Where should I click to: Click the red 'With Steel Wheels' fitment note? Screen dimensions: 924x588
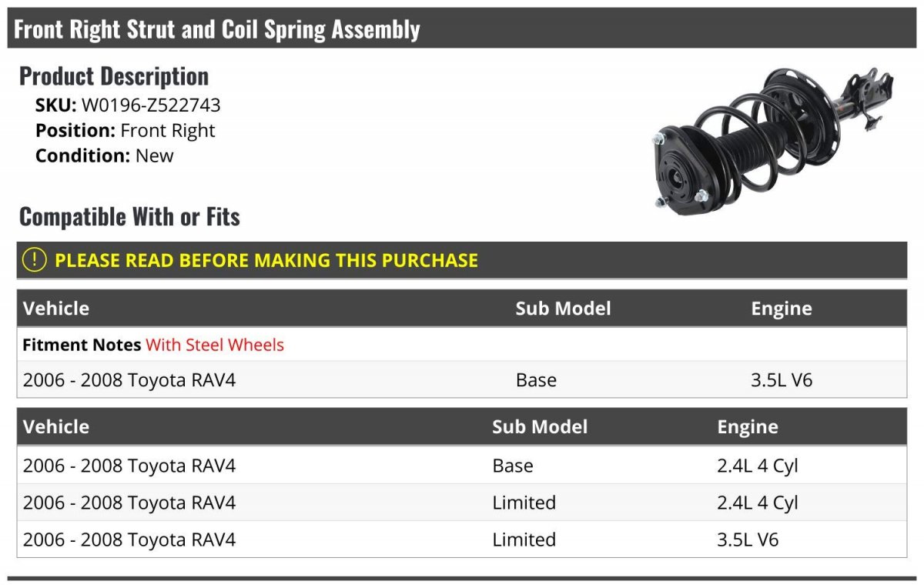point(215,345)
